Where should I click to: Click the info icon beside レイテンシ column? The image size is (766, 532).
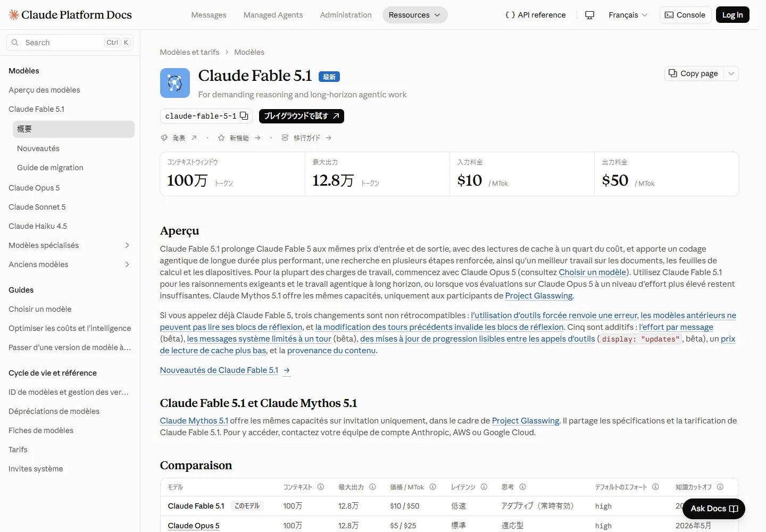[x=484, y=487]
